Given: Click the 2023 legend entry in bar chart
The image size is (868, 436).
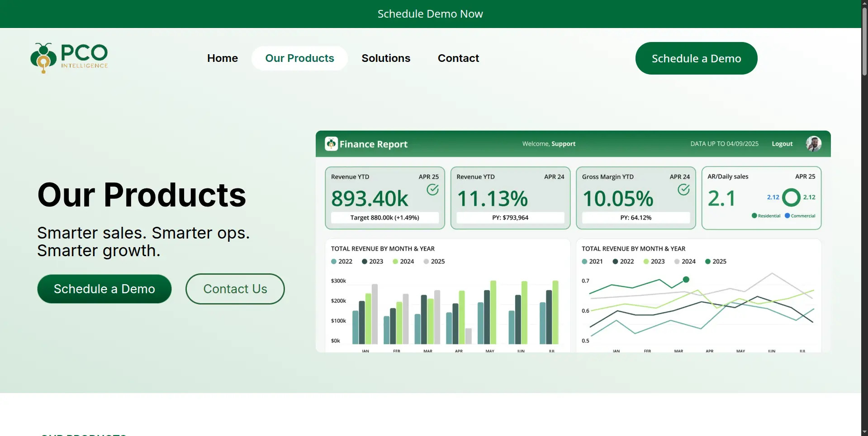Looking at the screenshot, I should [x=372, y=262].
